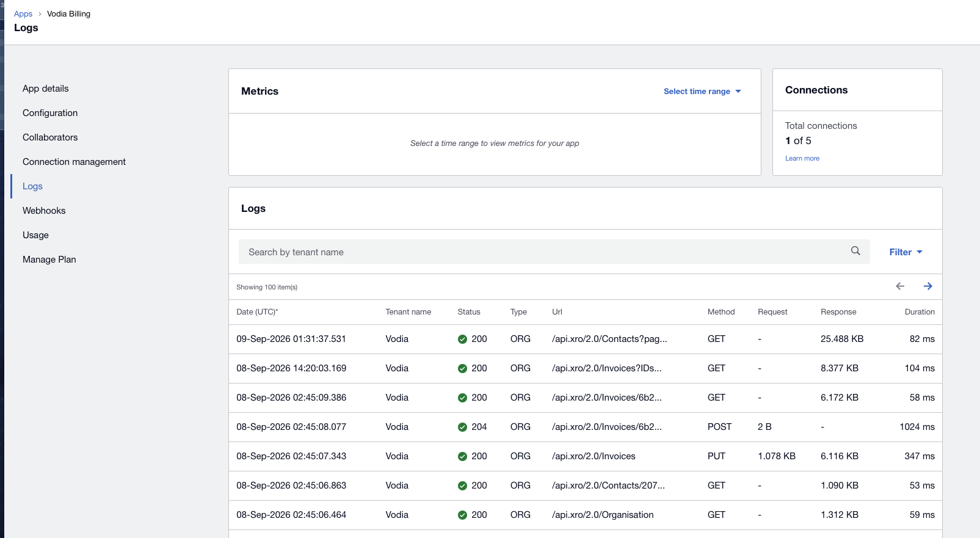Click the 1.078 KB request value
The width and height of the screenshot is (980, 538).
[x=777, y=456]
